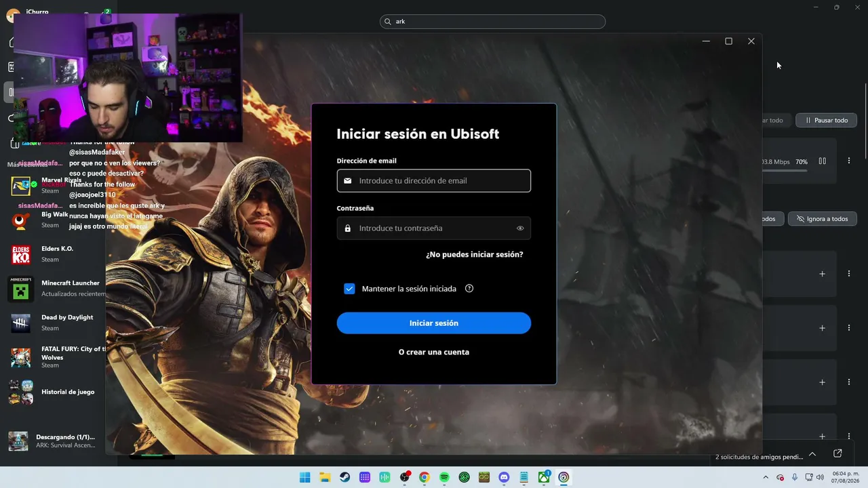
Task: Open Notepad from the taskbar
Action: pos(524,477)
